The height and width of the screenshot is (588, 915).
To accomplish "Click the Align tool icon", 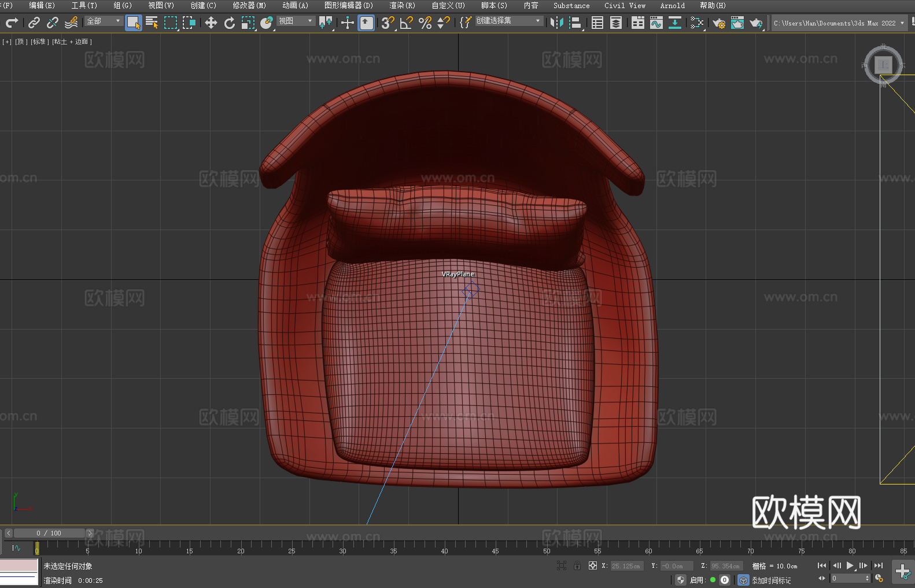I will [575, 23].
